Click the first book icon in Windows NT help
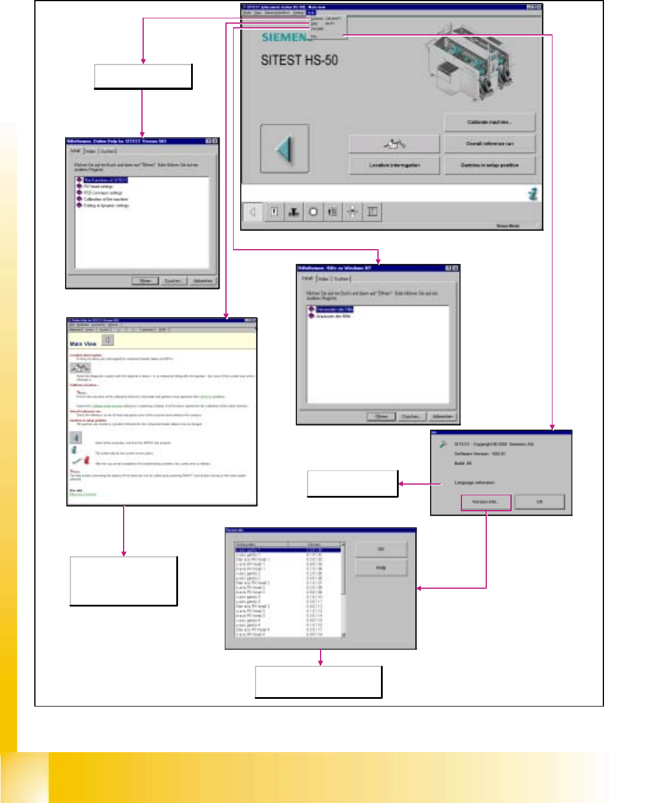The image size is (672, 803). click(x=311, y=309)
